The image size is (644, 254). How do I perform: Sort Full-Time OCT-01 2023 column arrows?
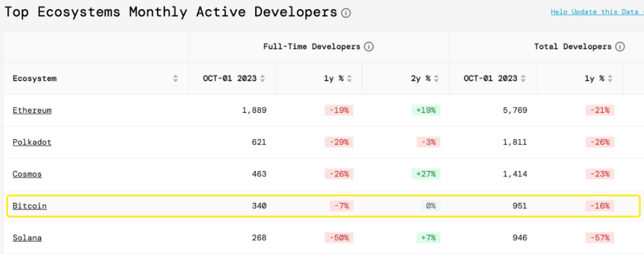tap(263, 78)
